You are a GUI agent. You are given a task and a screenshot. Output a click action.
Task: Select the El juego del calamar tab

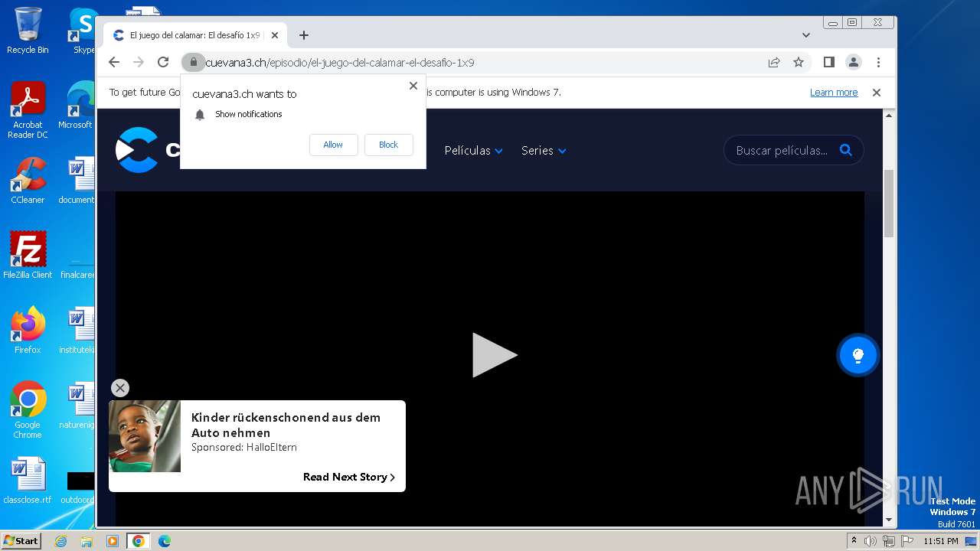click(x=194, y=35)
